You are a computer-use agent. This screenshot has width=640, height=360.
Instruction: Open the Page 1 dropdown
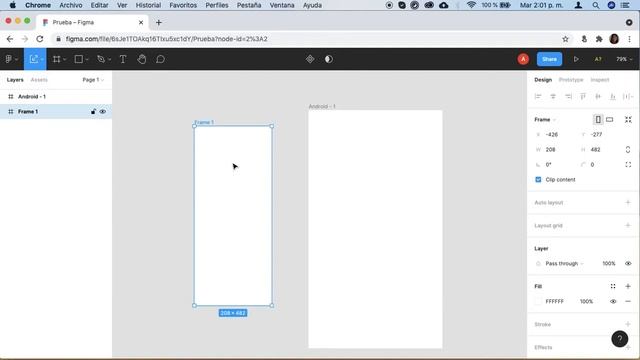click(x=93, y=80)
